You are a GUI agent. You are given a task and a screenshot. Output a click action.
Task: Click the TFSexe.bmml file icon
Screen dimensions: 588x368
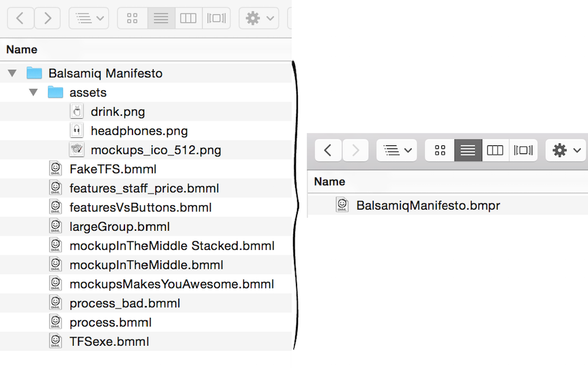pyautogui.click(x=56, y=341)
